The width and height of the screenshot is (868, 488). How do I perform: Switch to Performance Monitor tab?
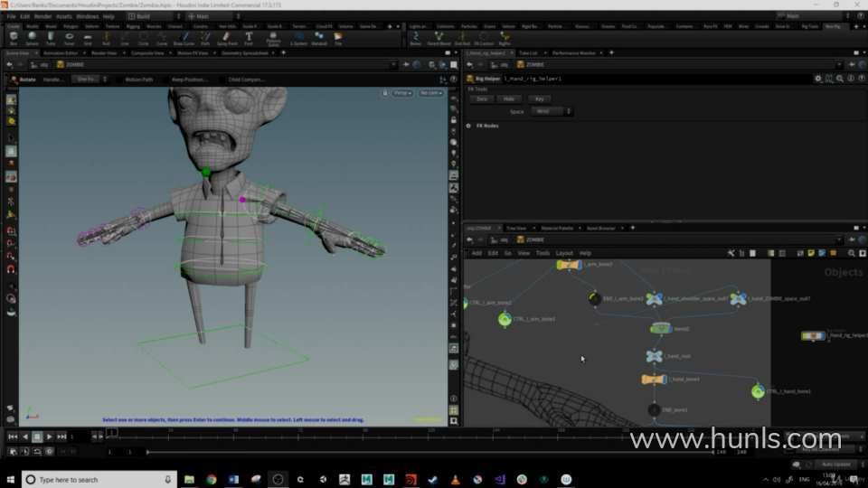573,53
